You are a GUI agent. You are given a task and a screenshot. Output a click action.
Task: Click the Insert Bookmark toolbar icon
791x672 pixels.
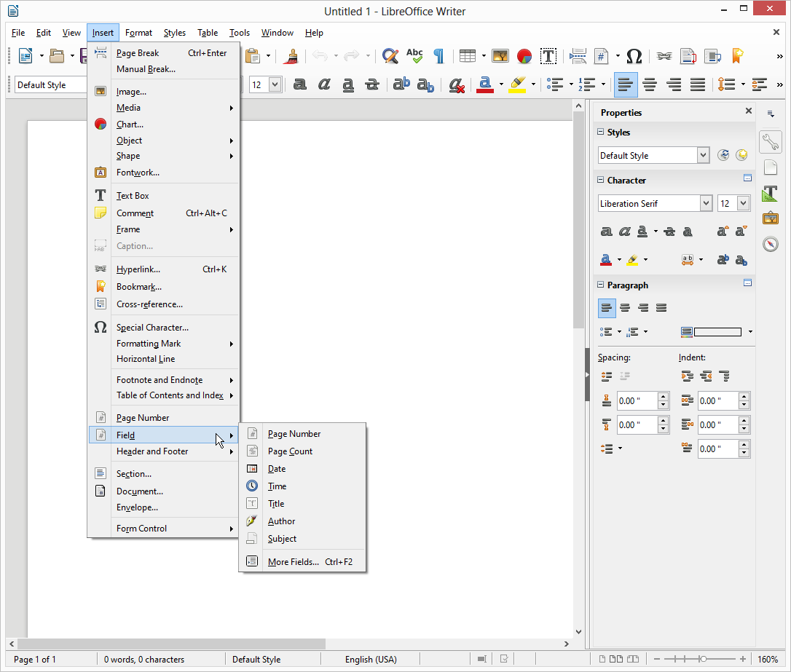[738, 56]
